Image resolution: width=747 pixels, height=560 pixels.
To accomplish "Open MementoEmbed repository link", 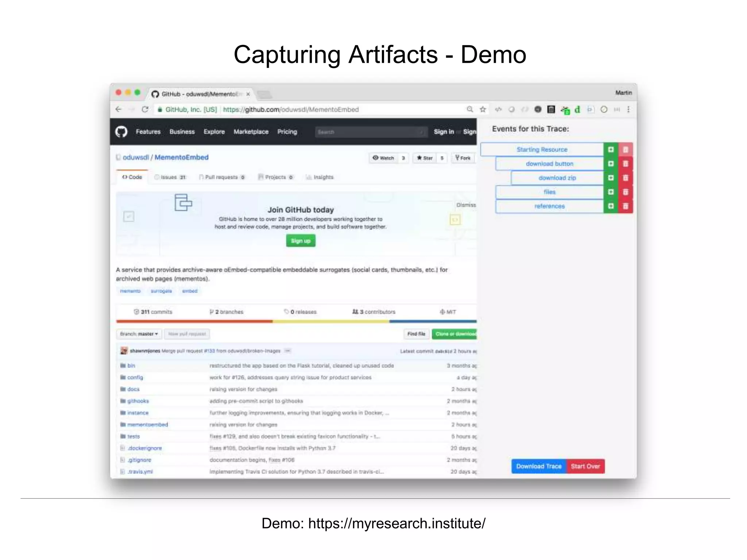I will (x=182, y=157).
